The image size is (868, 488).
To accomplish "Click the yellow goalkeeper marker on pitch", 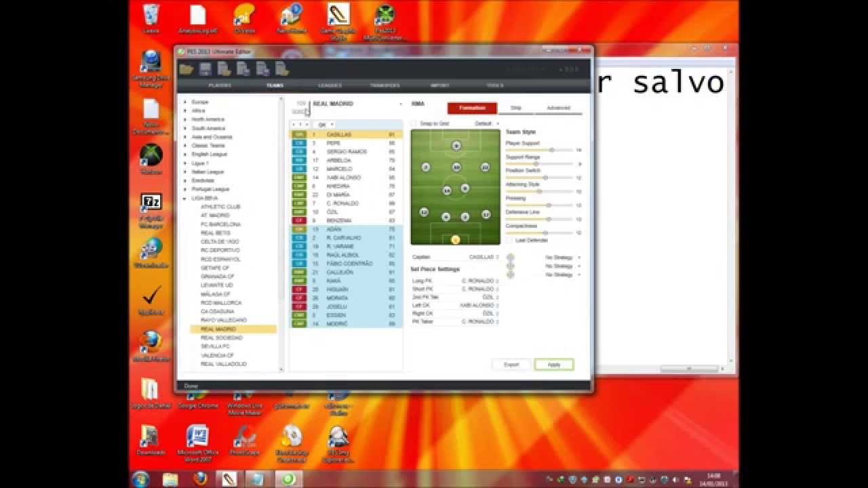I will coord(455,239).
